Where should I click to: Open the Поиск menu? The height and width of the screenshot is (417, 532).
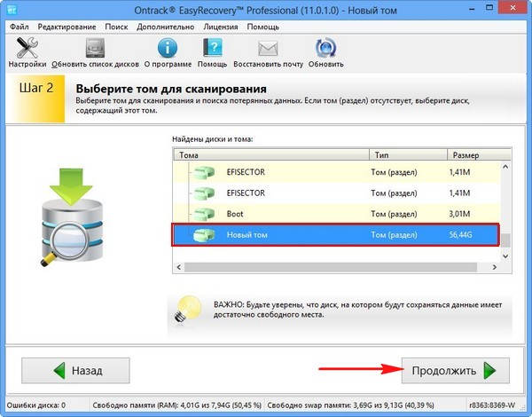point(116,27)
